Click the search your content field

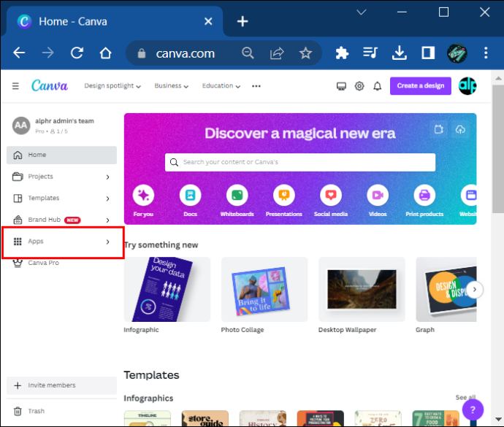[300, 162]
